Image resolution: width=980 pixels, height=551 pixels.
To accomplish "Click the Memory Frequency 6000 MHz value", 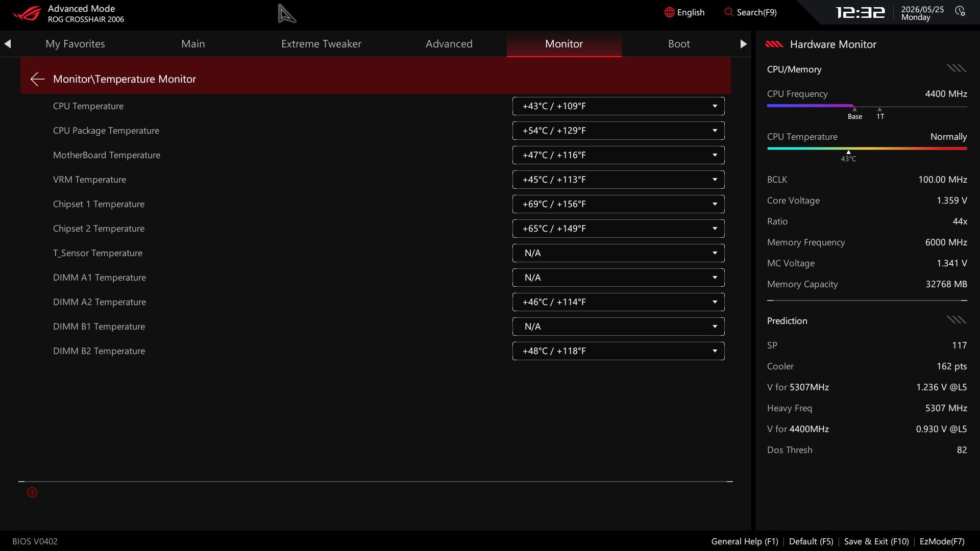I will point(946,242).
